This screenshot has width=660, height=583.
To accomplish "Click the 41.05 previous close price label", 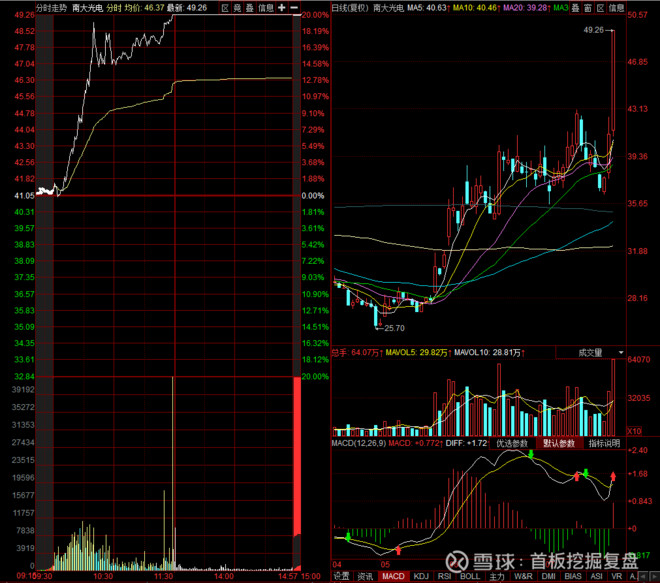I will (24, 196).
